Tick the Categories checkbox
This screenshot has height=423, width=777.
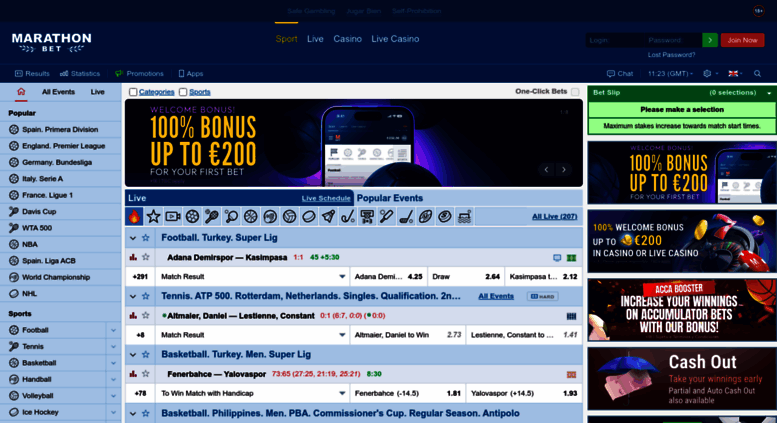tap(133, 92)
